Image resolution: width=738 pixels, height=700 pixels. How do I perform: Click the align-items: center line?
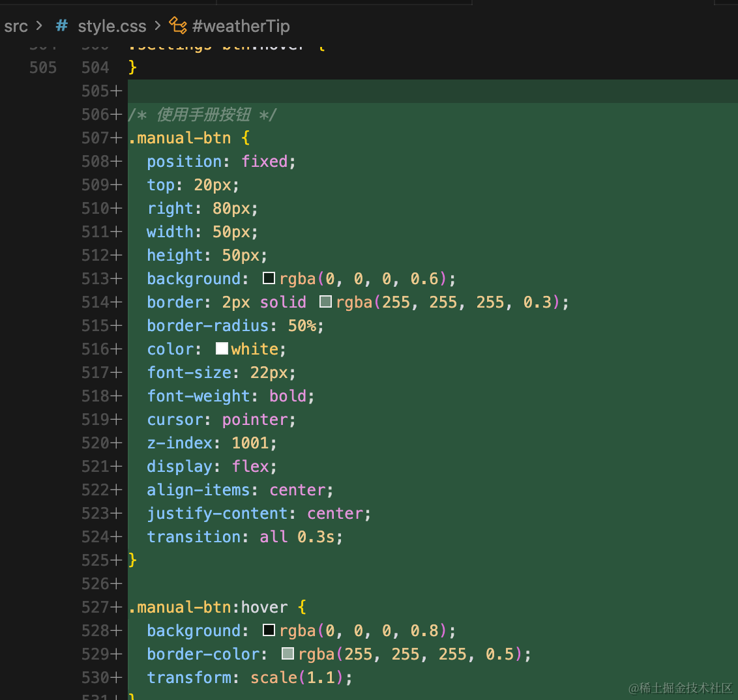pyautogui.click(x=240, y=490)
